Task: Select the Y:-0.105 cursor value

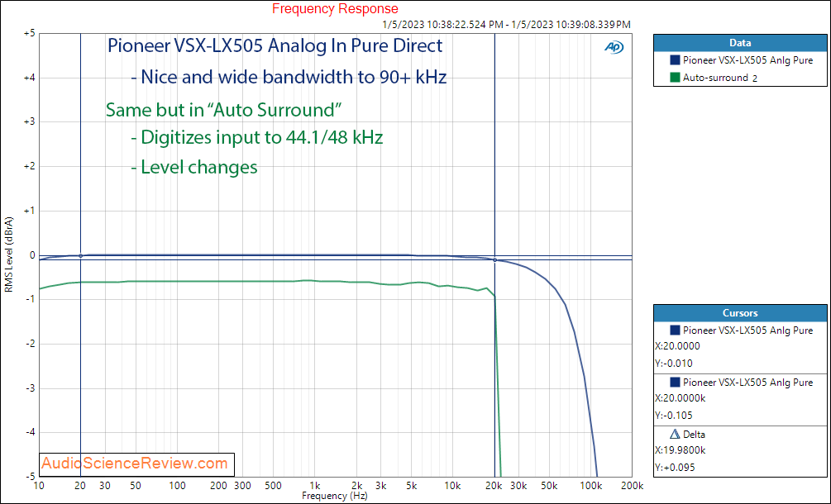Action: [x=674, y=415]
